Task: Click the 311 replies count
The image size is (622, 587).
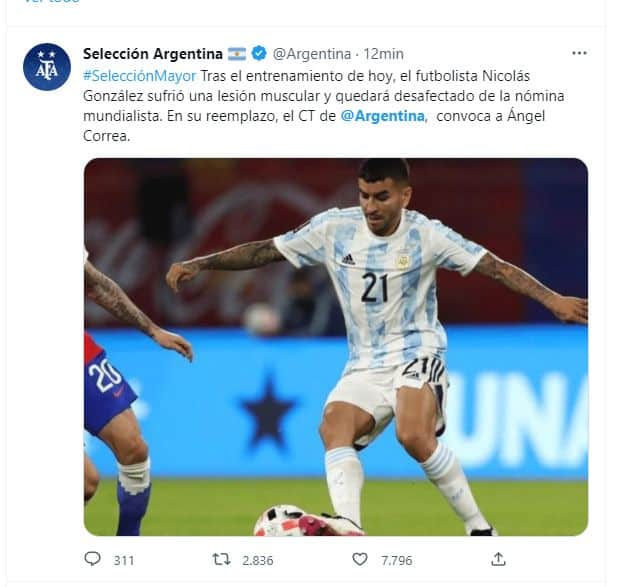Action: [x=124, y=560]
